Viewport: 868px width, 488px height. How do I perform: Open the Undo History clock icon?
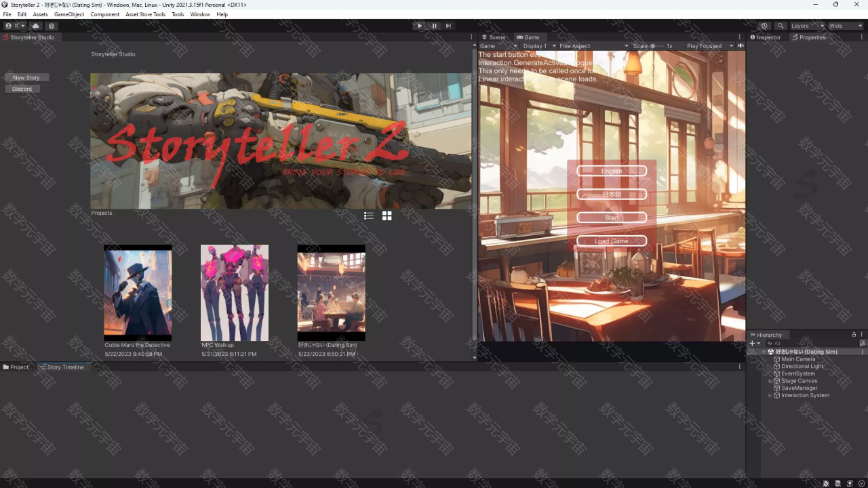764,26
